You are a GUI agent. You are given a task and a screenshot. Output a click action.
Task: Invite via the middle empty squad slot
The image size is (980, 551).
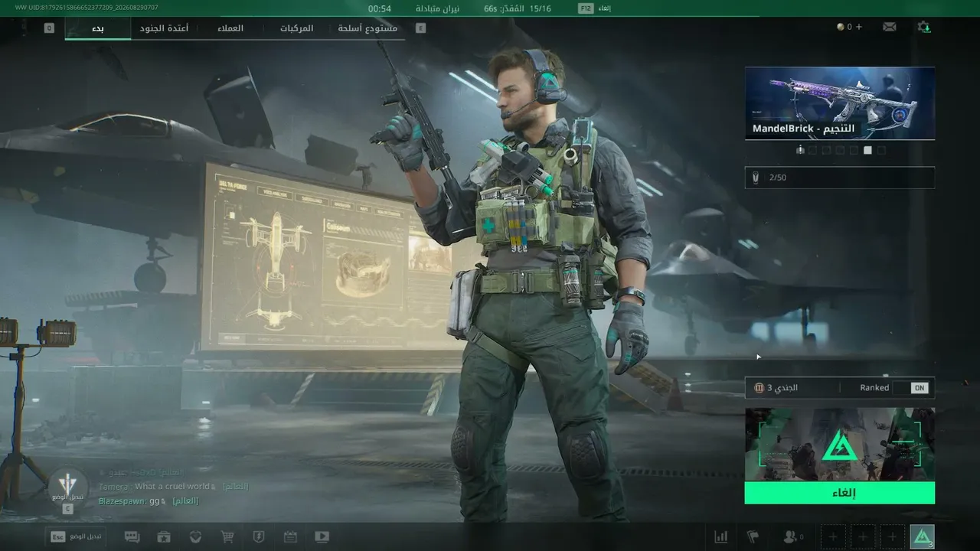tap(863, 536)
